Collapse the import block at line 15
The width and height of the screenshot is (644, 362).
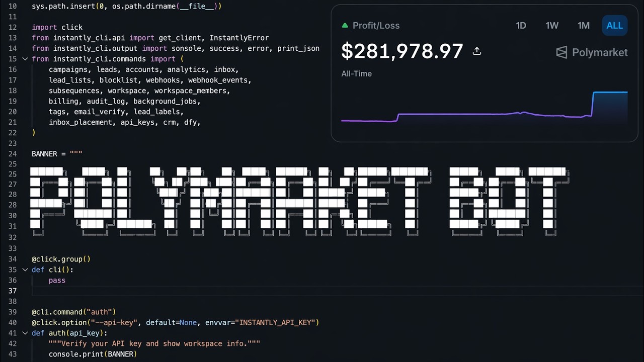(x=25, y=59)
